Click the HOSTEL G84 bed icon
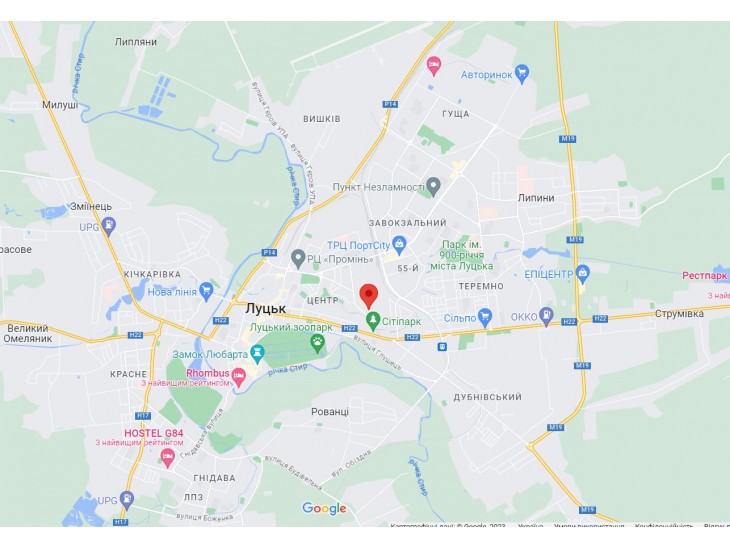The height and width of the screenshot is (547, 730). pyautogui.click(x=168, y=458)
